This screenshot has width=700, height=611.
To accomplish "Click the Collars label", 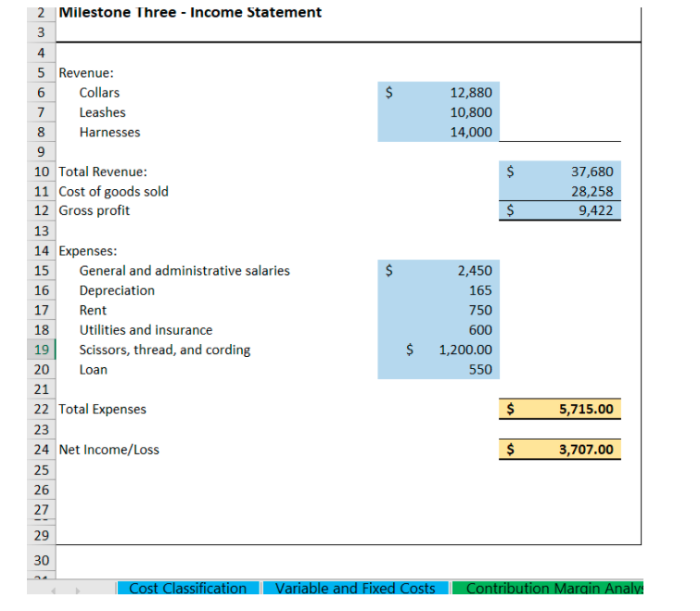I will (99, 93).
